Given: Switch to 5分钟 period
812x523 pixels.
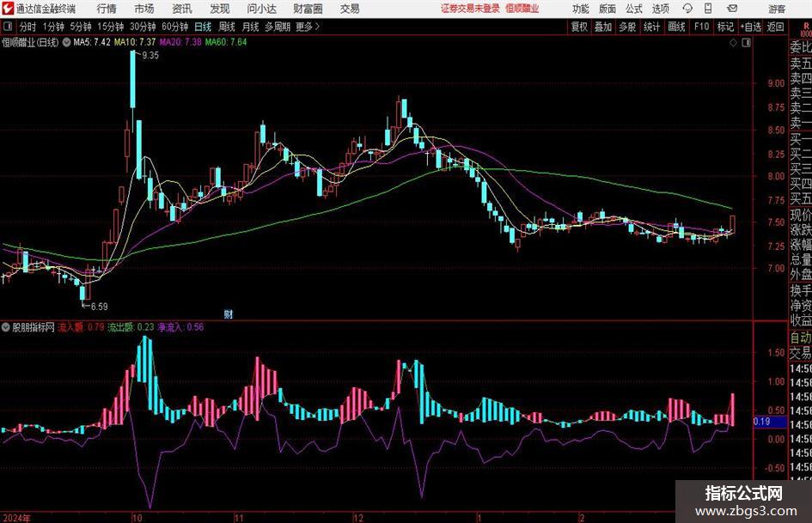Looking at the screenshot, I should (80, 27).
